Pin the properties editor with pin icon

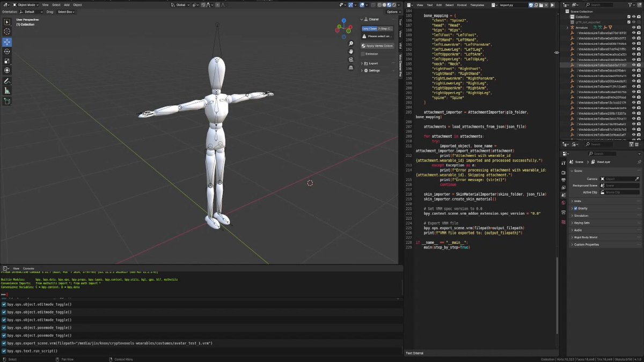(639, 162)
